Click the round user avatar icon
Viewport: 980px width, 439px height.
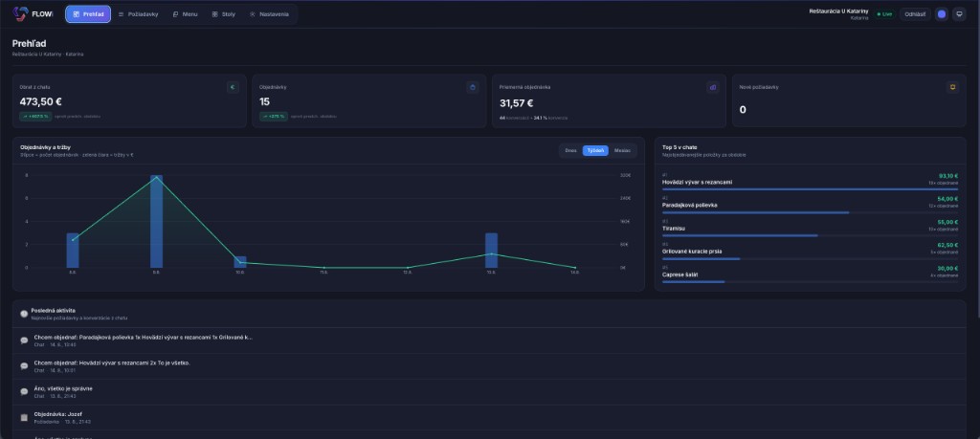942,13
